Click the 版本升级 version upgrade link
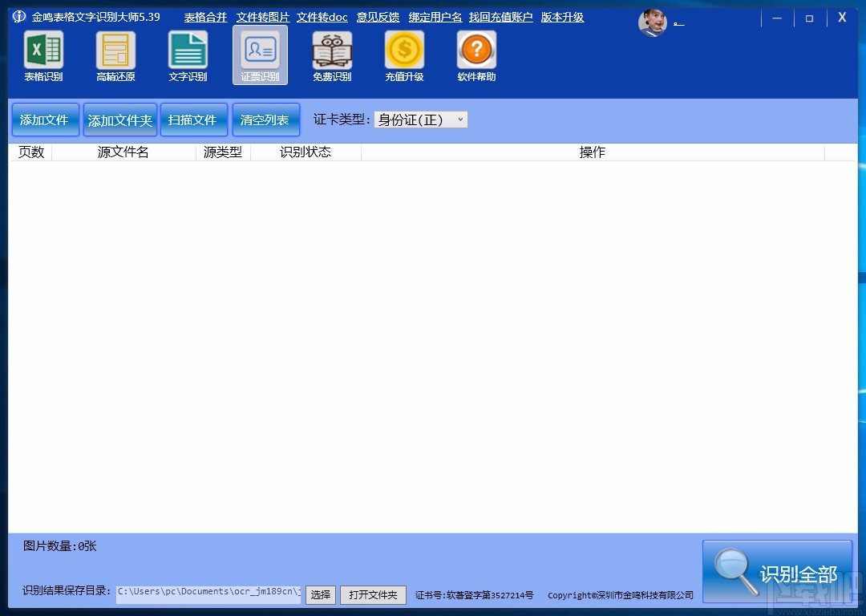Image resolution: width=866 pixels, height=616 pixels. click(x=561, y=16)
